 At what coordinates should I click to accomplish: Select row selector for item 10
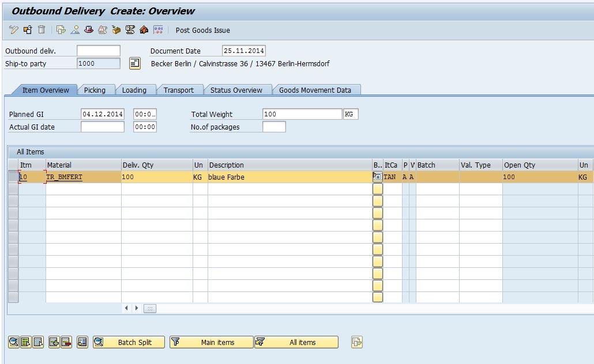tap(13, 177)
